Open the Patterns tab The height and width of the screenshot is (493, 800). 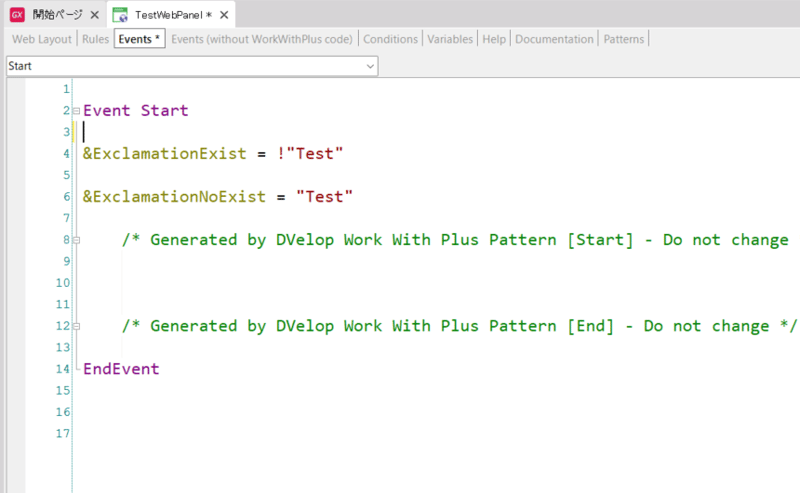624,39
